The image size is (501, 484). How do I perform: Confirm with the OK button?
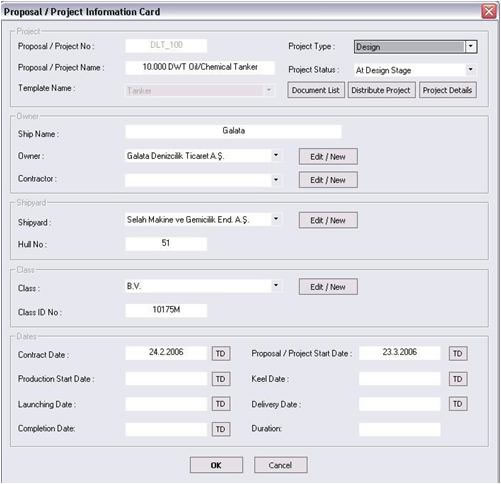(x=216, y=465)
